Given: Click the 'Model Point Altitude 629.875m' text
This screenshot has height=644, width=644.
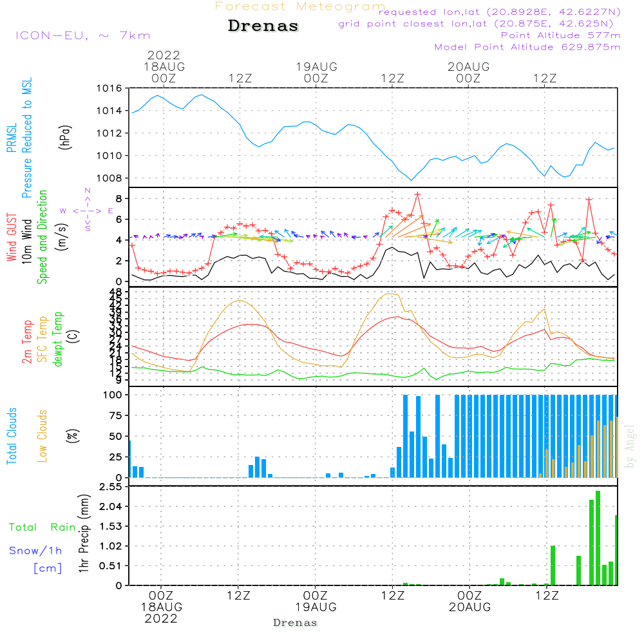Looking at the screenshot, I should (527, 47).
